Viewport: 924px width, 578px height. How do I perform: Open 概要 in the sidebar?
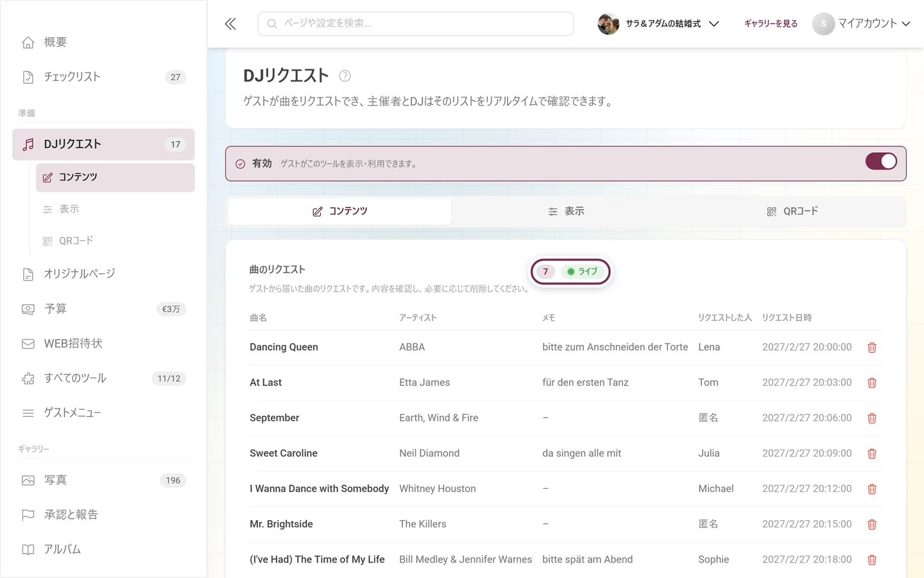pyautogui.click(x=103, y=42)
